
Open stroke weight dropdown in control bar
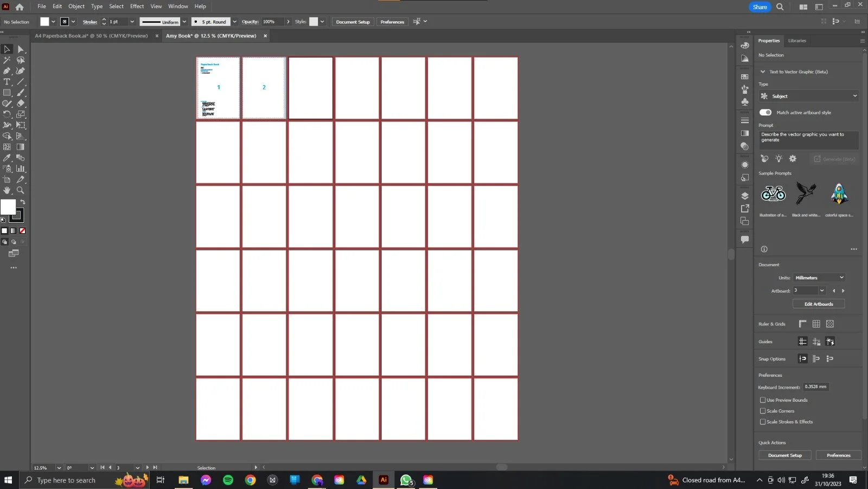pyautogui.click(x=132, y=22)
